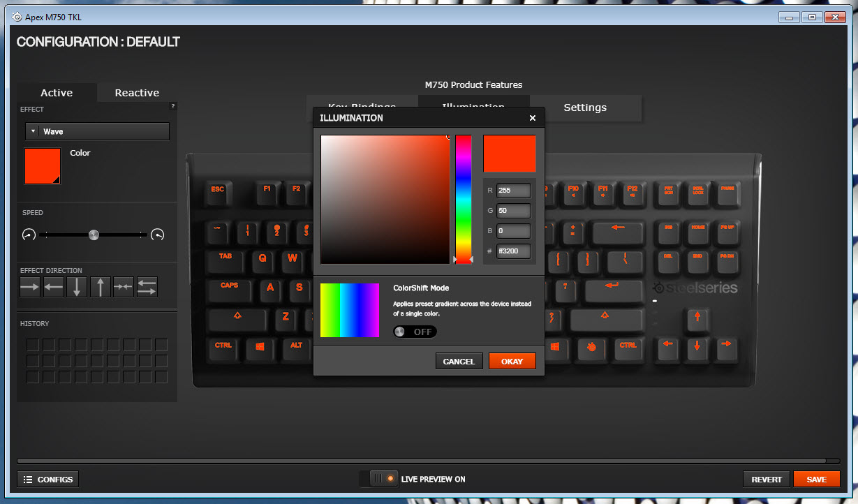This screenshot has height=504, width=858.
Task: Select the left arrow key
Action: [x=667, y=349]
